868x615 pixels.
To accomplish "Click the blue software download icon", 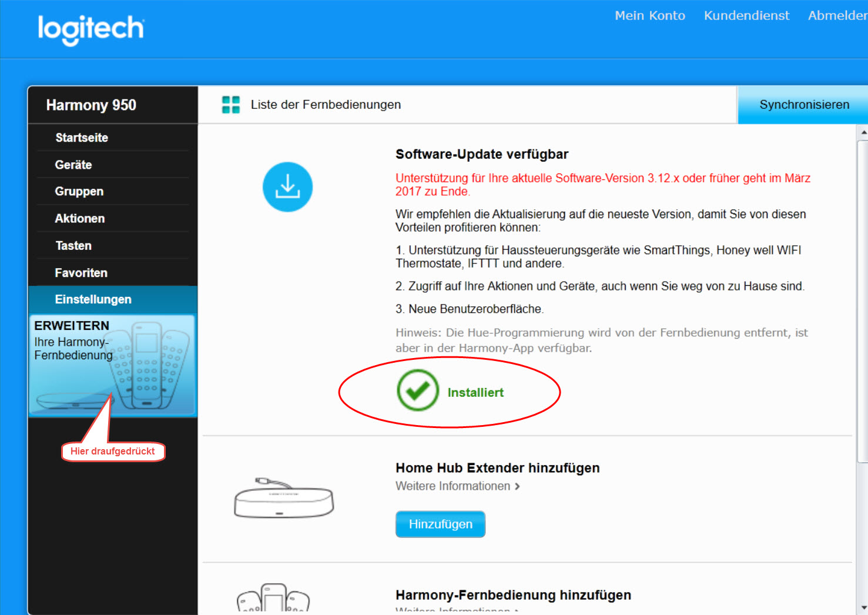I will (287, 187).
